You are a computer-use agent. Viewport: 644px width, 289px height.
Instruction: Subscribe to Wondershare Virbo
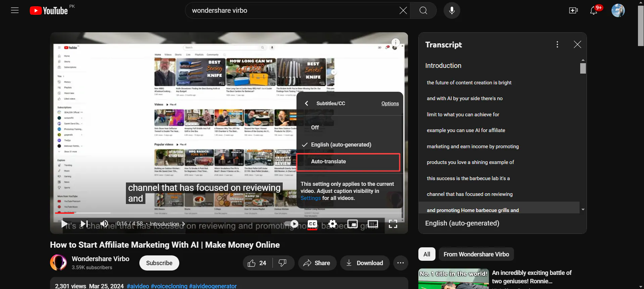(x=159, y=263)
